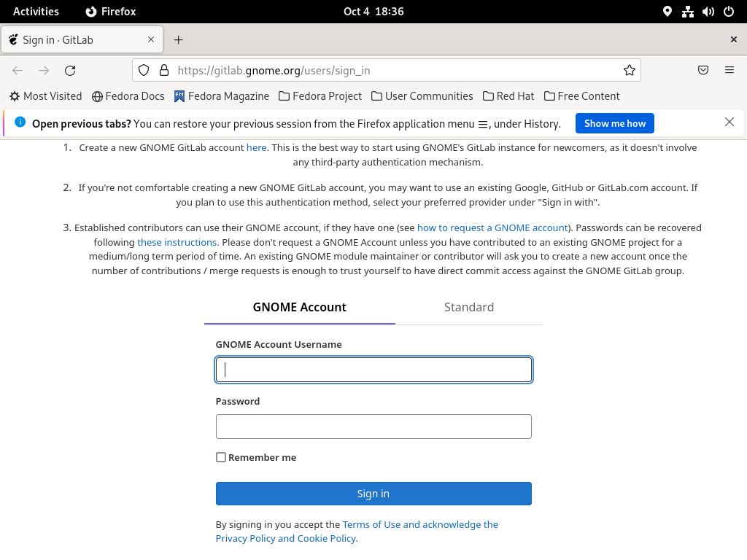Click the 'GNOME Account Username' label
Screen dimensions: 747x560
click(x=279, y=344)
